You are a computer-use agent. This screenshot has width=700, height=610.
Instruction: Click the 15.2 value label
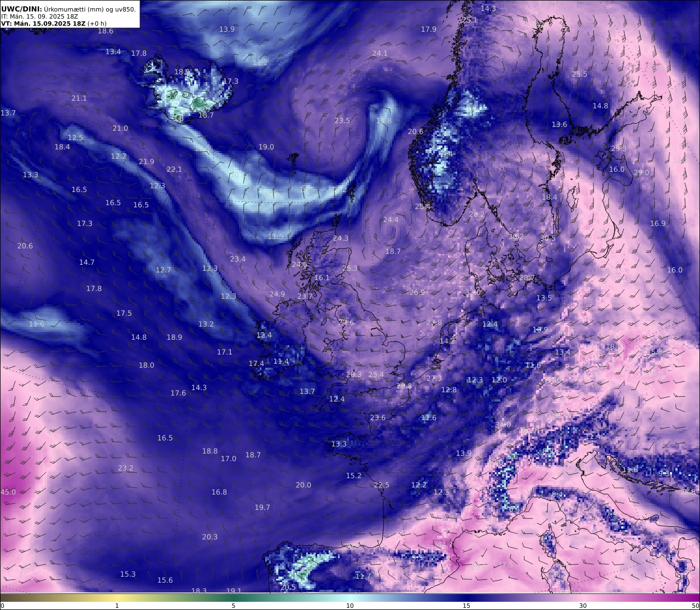(353, 476)
